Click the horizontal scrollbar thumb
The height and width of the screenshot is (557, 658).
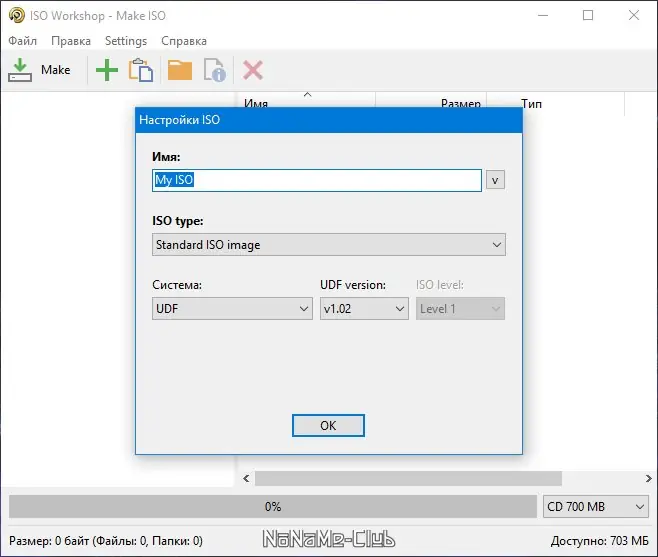tap(408, 479)
